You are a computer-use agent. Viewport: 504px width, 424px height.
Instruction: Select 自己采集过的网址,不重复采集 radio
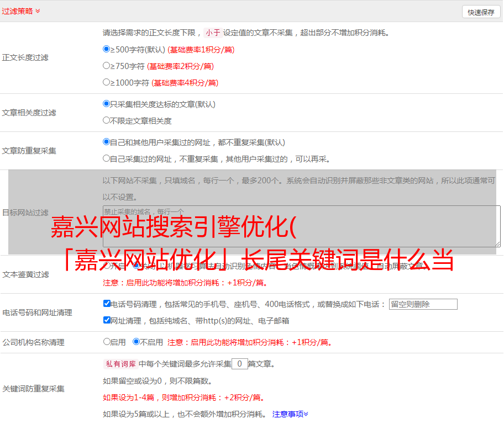coord(107,158)
